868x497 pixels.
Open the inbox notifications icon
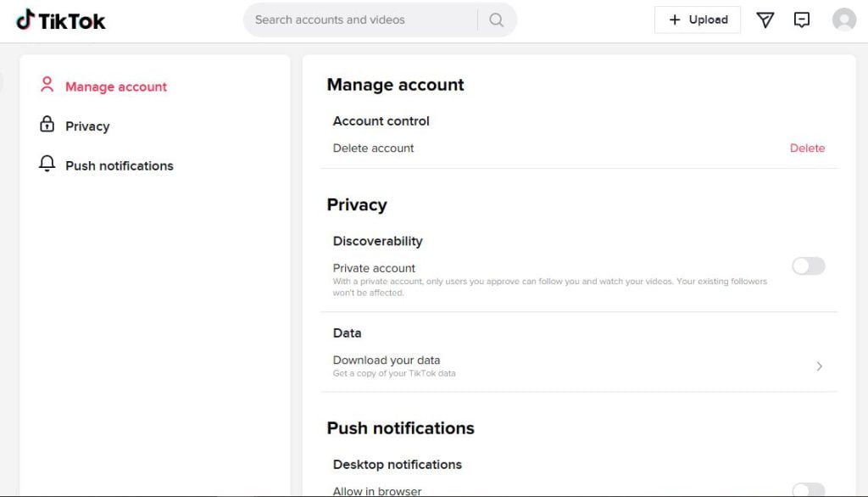coord(802,20)
